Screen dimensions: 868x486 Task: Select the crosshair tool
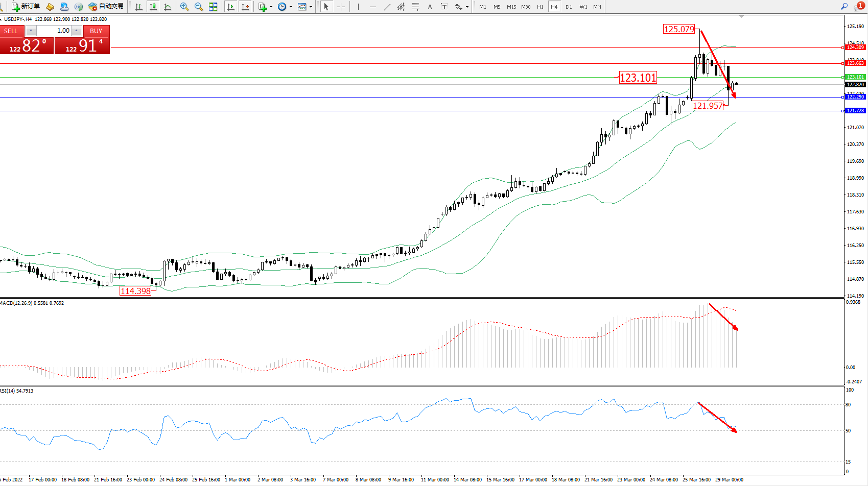tap(341, 7)
